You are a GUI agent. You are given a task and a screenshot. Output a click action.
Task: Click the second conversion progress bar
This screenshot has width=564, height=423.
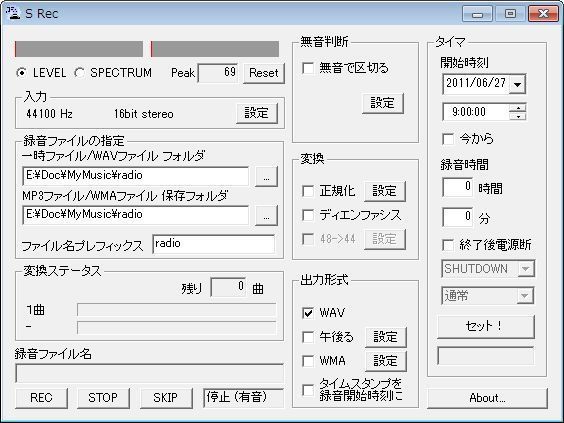point(177,327)
